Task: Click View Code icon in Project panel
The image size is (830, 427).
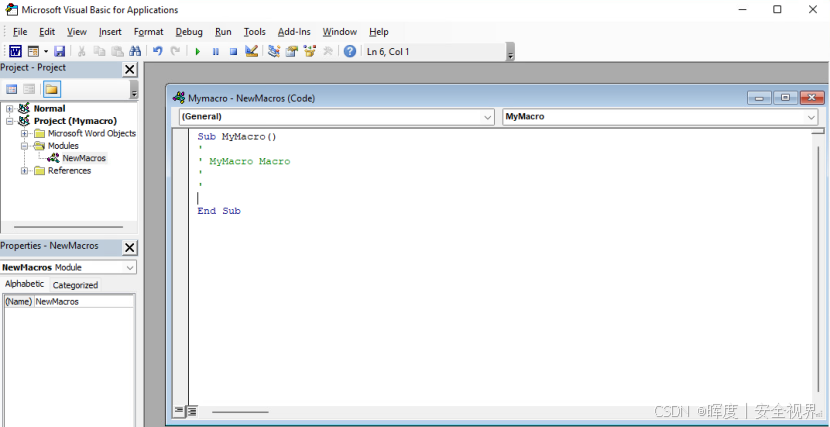Action: click(12, 89)
